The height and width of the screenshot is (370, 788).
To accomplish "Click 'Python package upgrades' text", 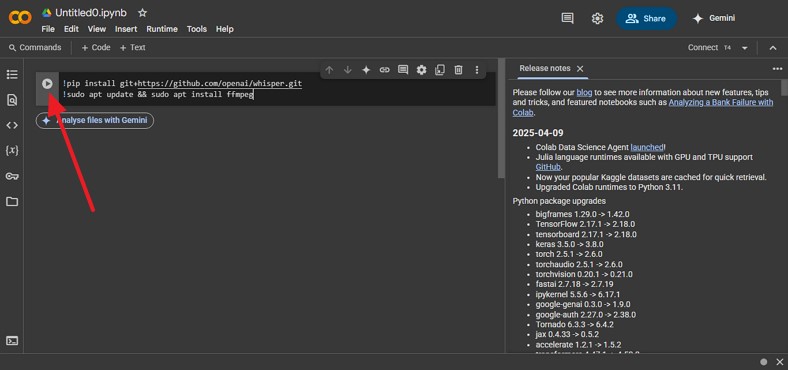I will (559, 201).
